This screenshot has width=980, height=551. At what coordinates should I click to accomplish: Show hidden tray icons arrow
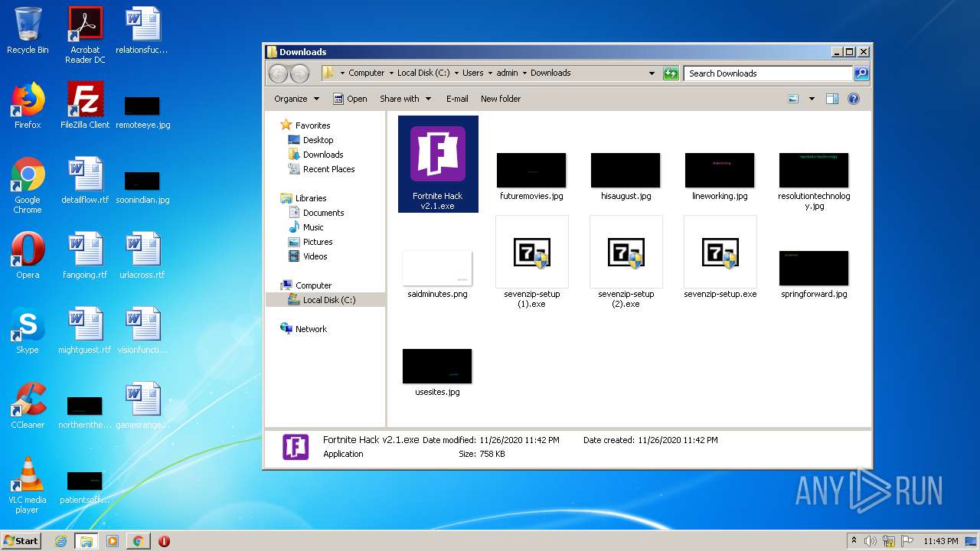(x=854, y=541)
